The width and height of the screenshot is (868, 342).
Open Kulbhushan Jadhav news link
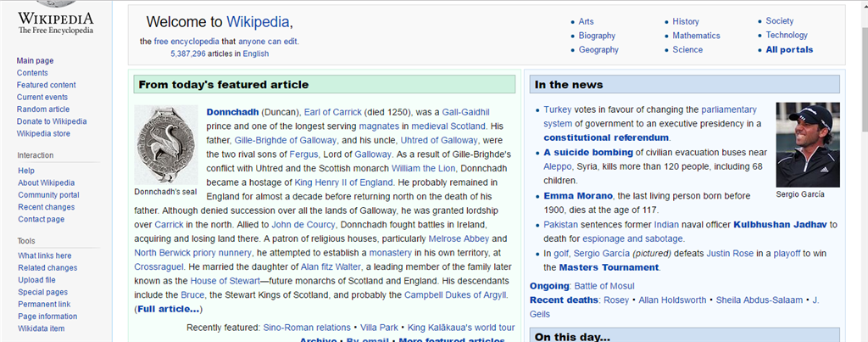tap(780, 225)
